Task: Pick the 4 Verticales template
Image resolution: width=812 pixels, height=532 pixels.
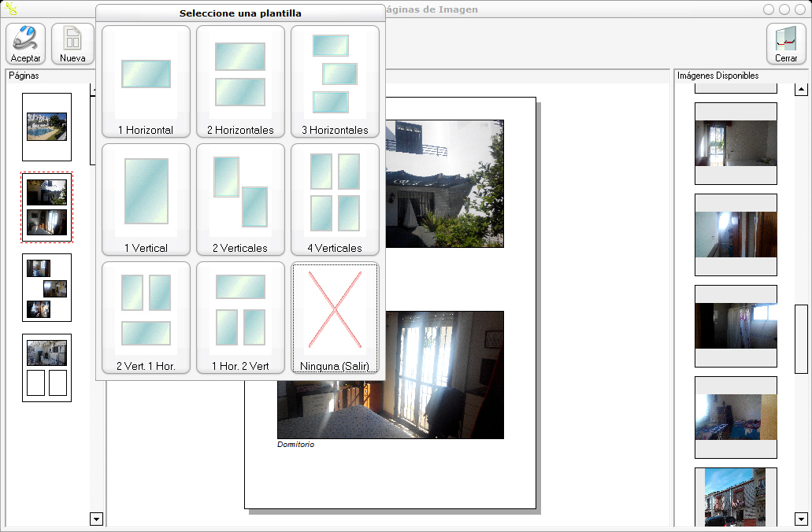Action: coord(335,199)
